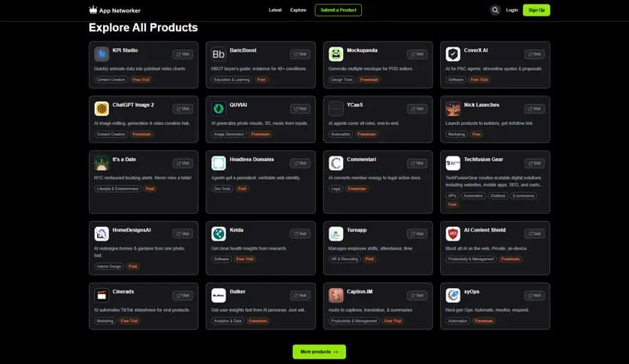Viewport: 629px width, 364px height.
Task: Select Design Tools tag on Mockupanda
Action: coord(342,80)
